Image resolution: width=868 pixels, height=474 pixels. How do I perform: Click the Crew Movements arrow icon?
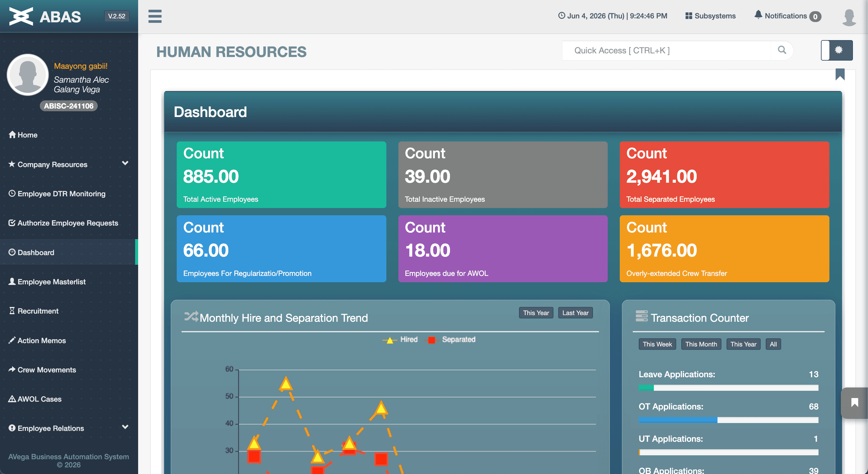(x=12, y=369)
